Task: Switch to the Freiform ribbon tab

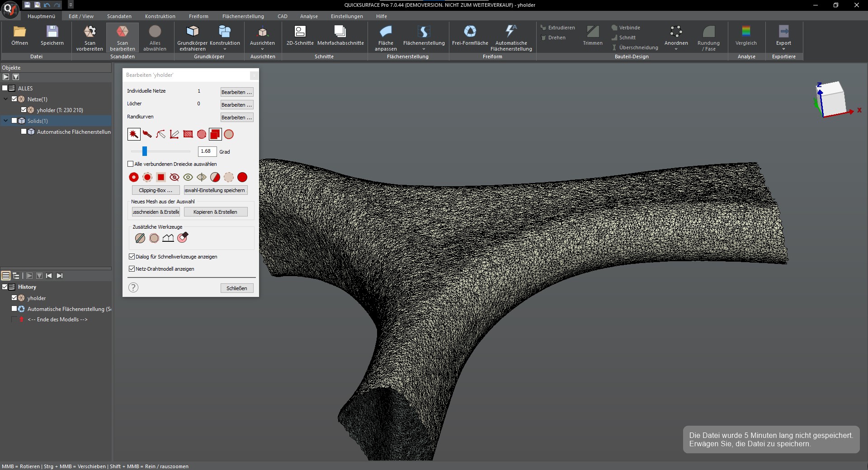Action: (x=198, y=16)
